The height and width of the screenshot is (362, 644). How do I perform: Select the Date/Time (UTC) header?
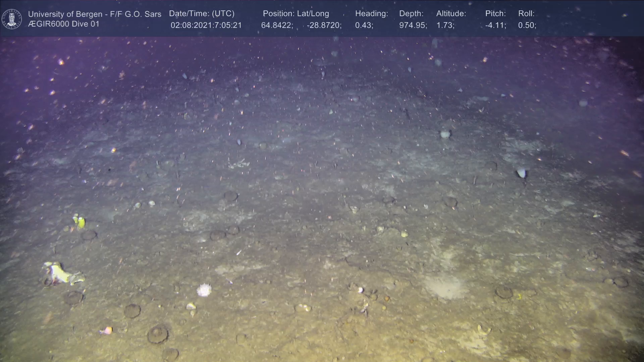[202, 14]
